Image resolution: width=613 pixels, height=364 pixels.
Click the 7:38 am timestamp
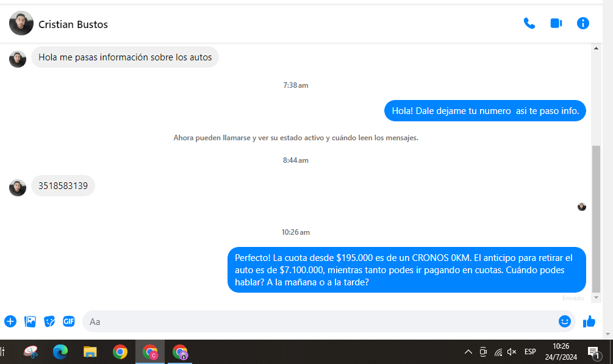[296, 85]
